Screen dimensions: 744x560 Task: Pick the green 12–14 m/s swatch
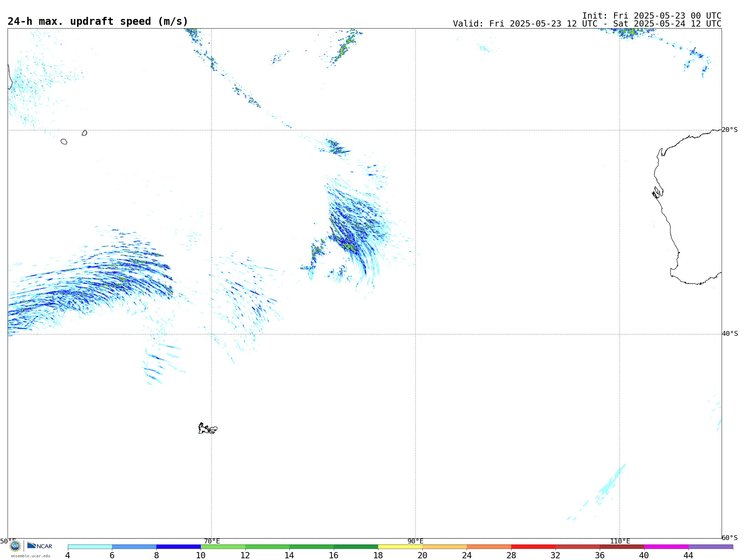tap(267, 547)
